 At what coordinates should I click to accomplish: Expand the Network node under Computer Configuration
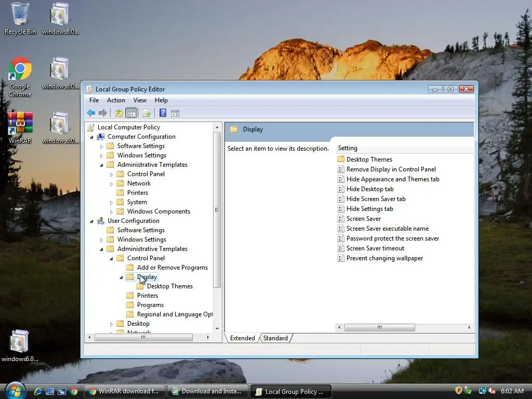[111, 184]
